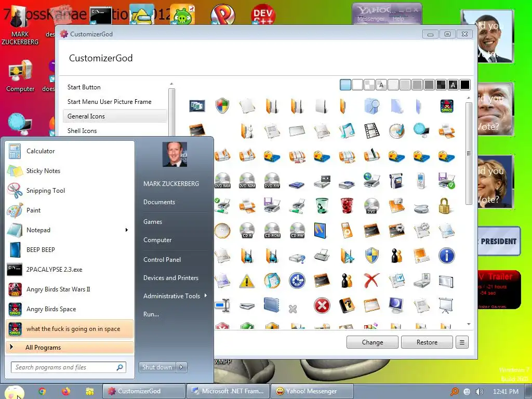Viewport: 532px width, 399px height.
Task: Select the green recycle bin icon
Action: point(322,206)
